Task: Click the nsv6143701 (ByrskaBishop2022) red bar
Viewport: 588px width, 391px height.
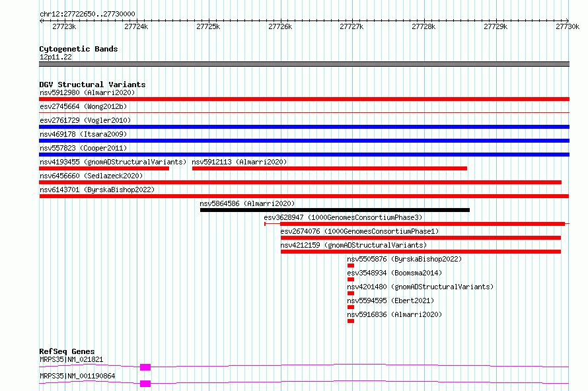Action: point(304,196)
